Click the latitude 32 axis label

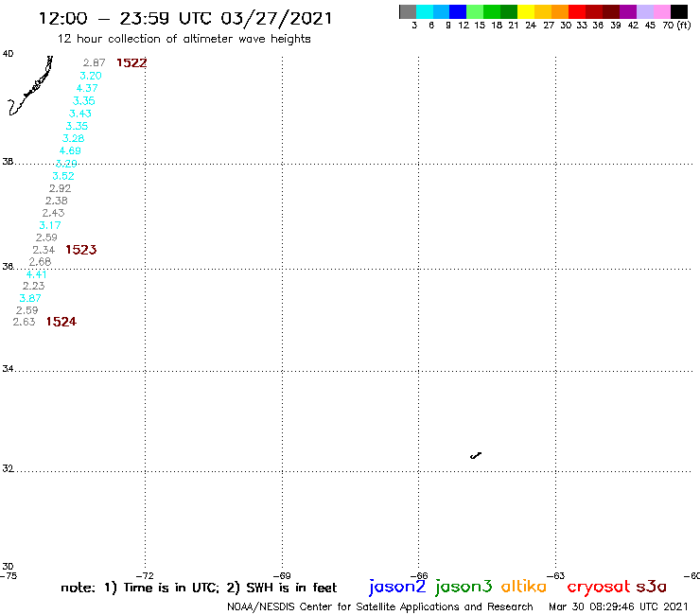[8, 468]
